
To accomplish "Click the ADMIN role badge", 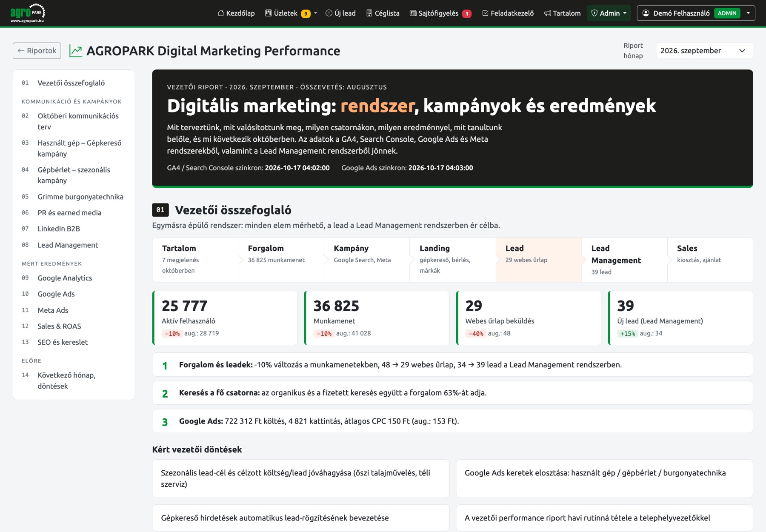I will coord(727,13).
